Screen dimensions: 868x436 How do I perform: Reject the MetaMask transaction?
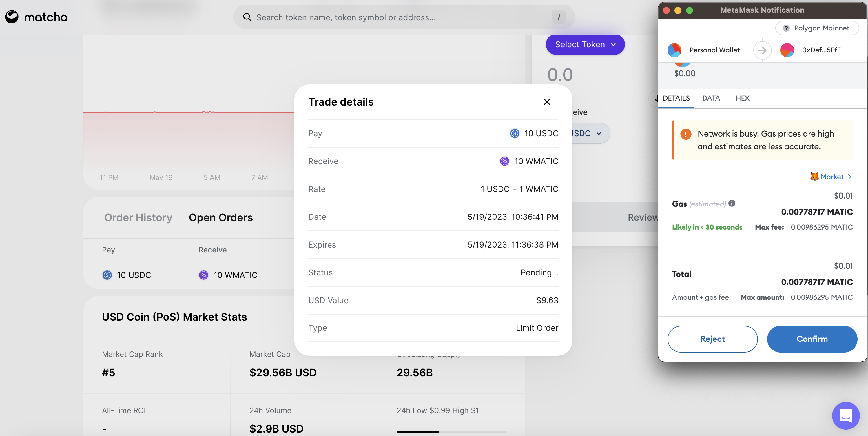(712, 339)
